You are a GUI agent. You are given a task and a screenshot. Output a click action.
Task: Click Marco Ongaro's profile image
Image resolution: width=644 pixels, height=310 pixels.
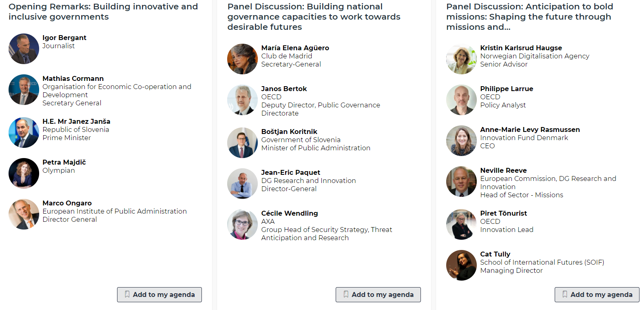point(24,214)
